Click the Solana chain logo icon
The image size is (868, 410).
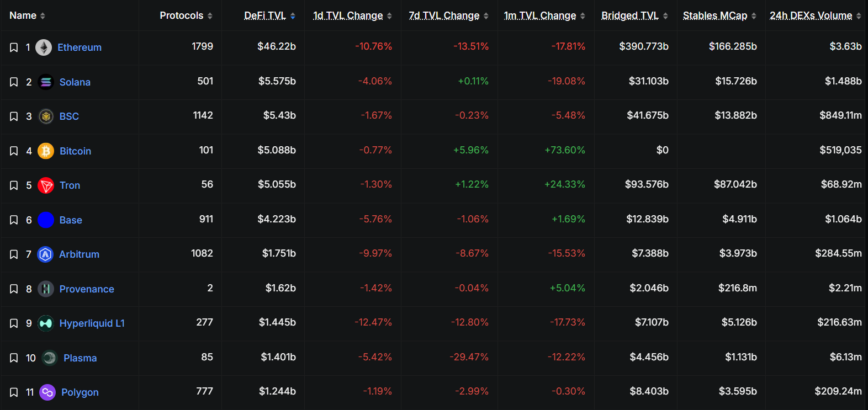click(x=46, y=82)
